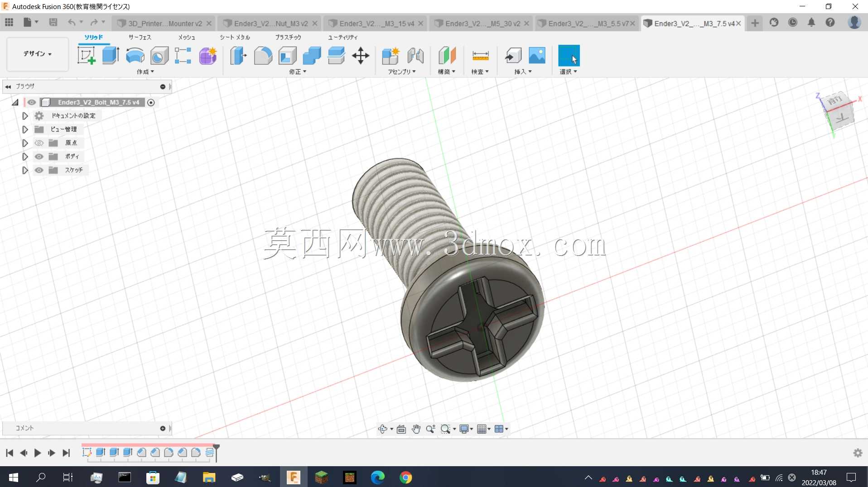The width and height of the screenshot is (868, 487).
Task: Click the Redo arrow
Action: [x=94, y=22]
